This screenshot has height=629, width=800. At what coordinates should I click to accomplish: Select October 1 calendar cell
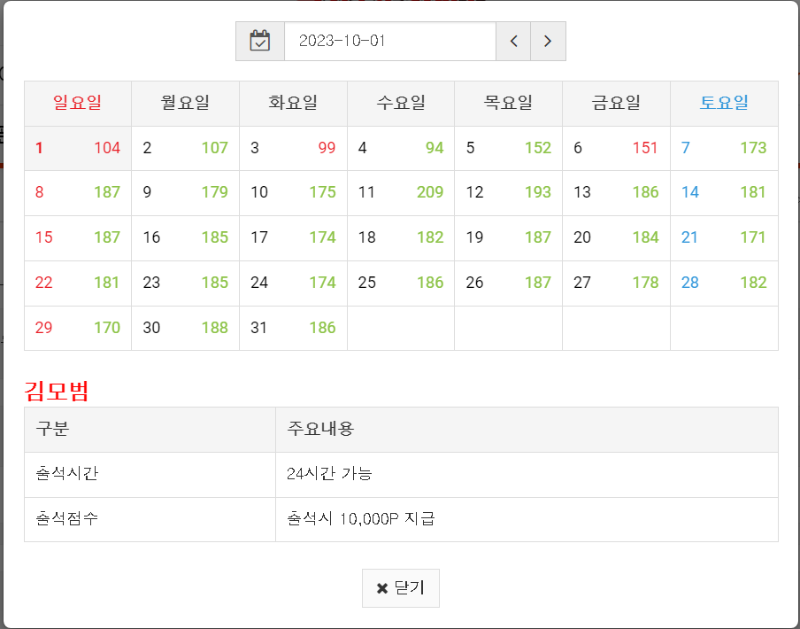(x=78, y=148)
